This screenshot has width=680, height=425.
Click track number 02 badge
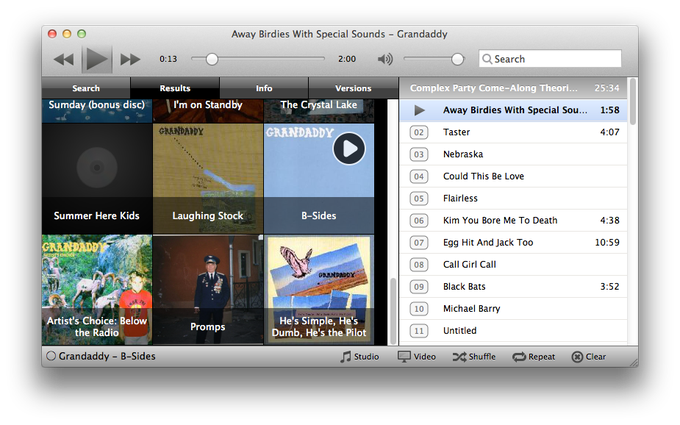click(419, 132)
